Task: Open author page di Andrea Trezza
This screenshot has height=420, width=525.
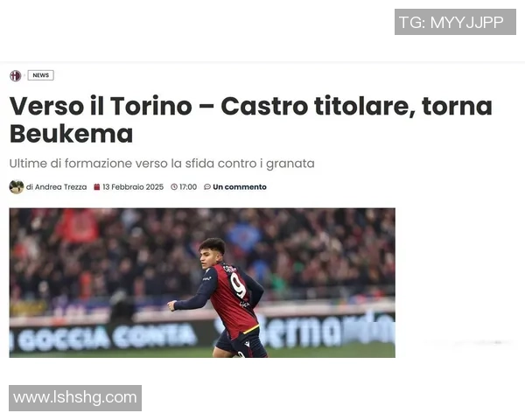Action: point(56,187)
